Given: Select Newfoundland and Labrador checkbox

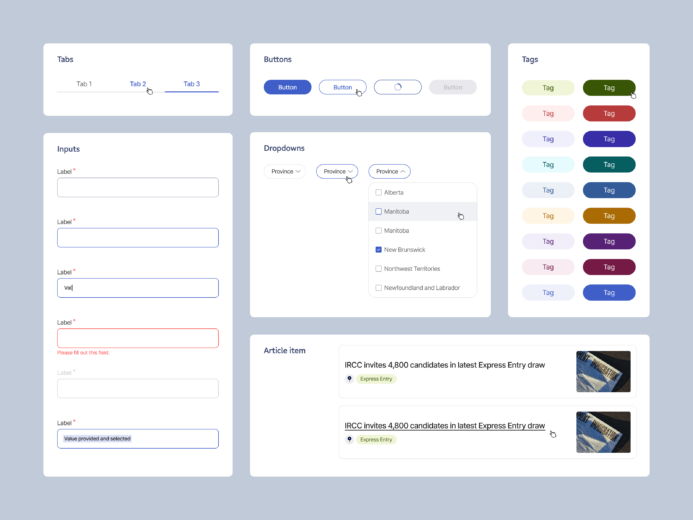Looking at the screenshot, I should 378,288.
